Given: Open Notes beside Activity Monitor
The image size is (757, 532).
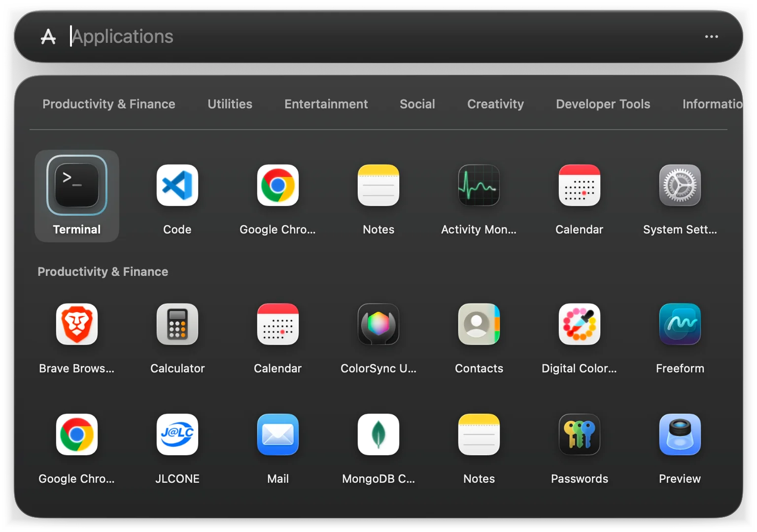Looking at the screenshot, I should coord(378,186).
